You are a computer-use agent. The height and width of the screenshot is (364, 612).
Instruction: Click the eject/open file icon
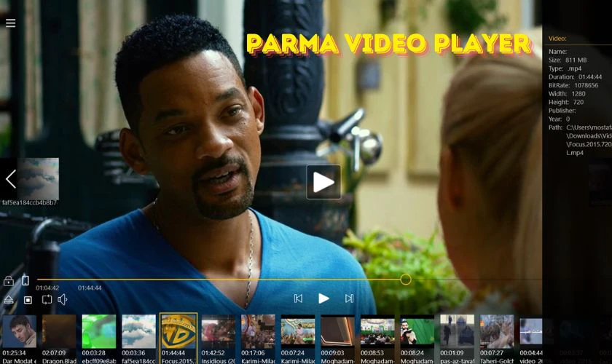[9, 300]
